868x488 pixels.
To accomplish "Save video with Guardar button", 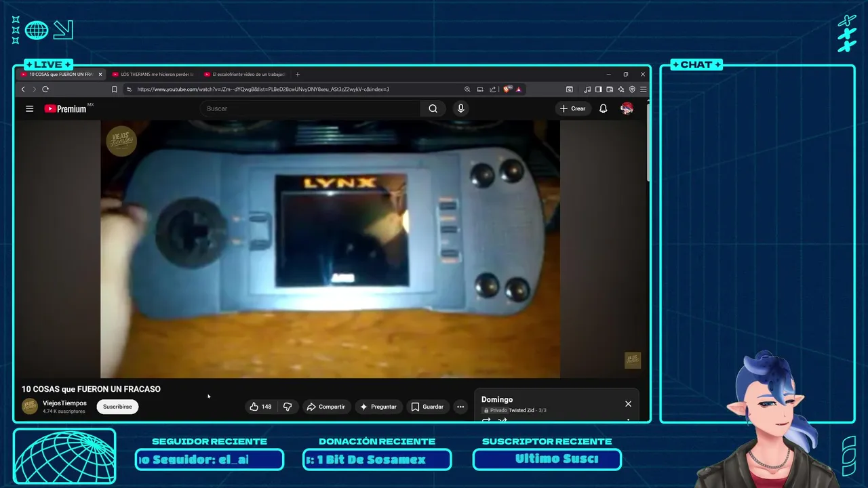I will (x=427, y=407).
